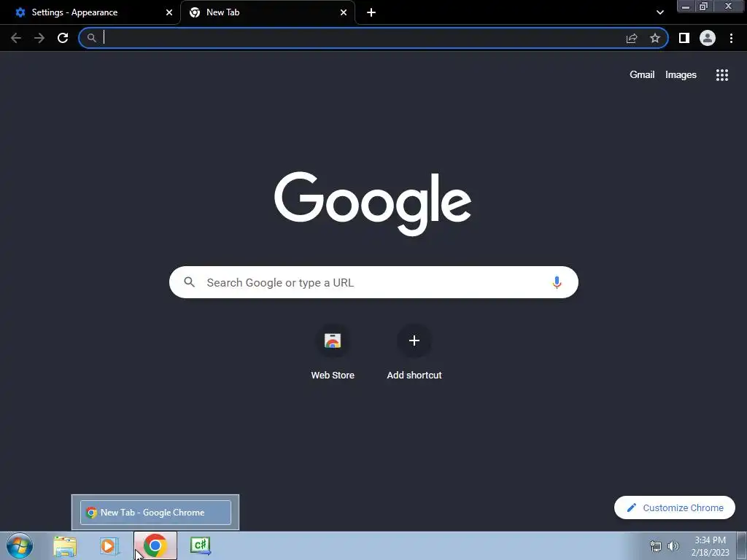Open the Windows Start menu
This screenshot has width=747, height=560.
[x=20, y=545]
